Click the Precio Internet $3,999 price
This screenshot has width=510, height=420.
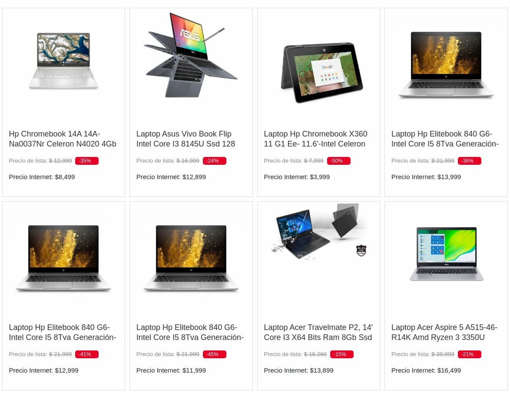[x=297, y=177]
